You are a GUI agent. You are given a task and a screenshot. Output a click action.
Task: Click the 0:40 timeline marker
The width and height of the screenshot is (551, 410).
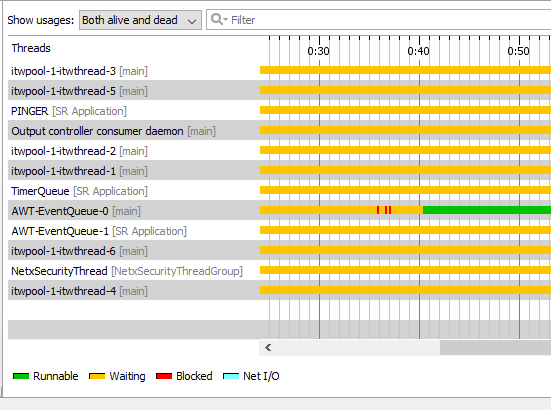(x=418, y=51)
